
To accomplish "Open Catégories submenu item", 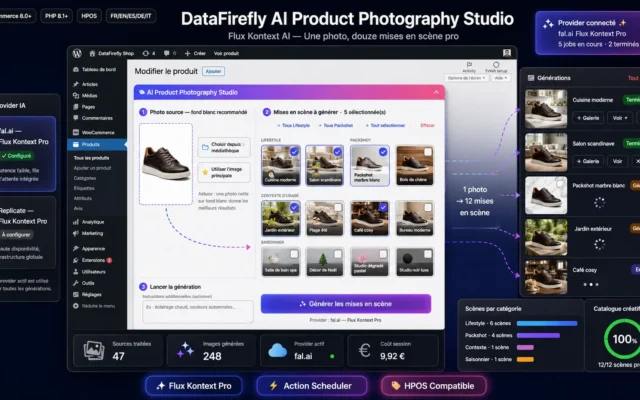I will click(x=85, y=178).
